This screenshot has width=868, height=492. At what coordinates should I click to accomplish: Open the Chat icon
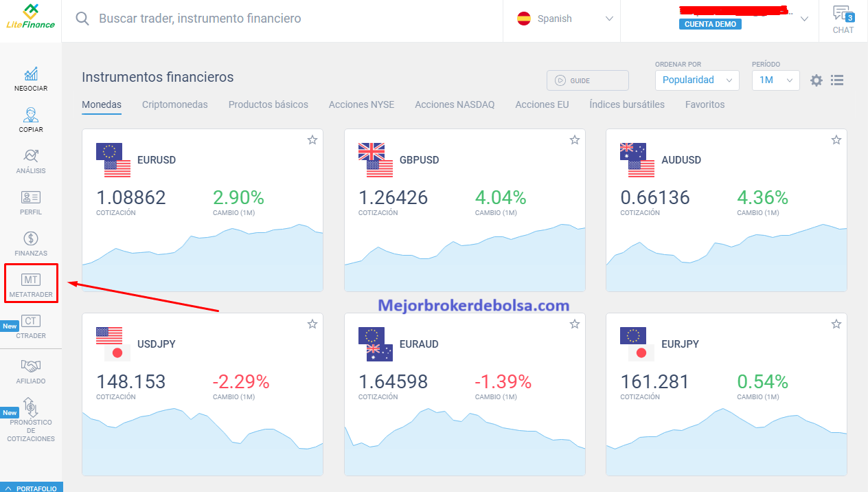tap(843, 20)
